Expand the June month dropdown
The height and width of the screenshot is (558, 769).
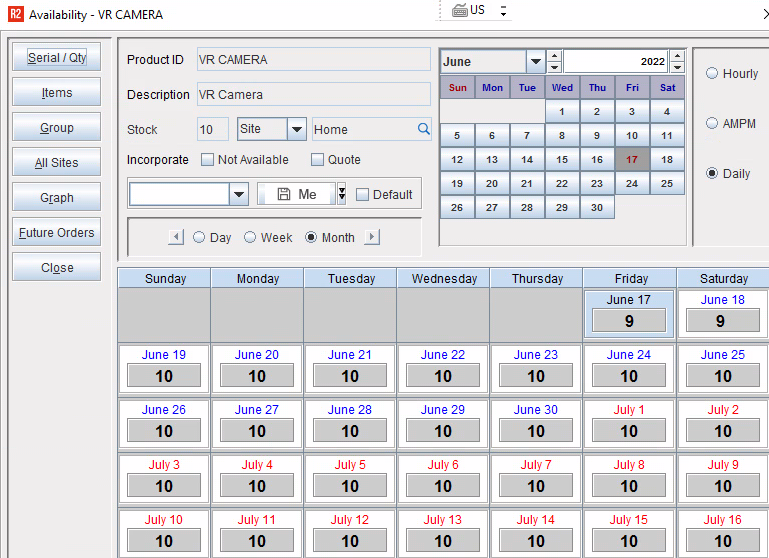(535, 62)
